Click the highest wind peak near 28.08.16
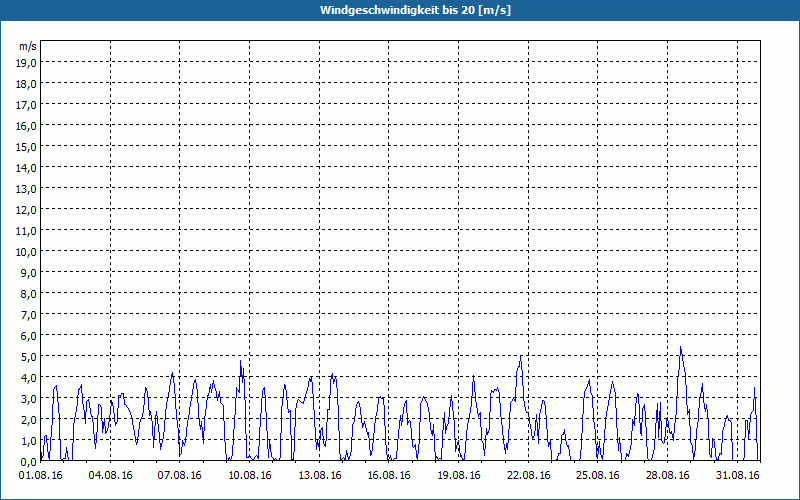 click(x=680, y=348)
